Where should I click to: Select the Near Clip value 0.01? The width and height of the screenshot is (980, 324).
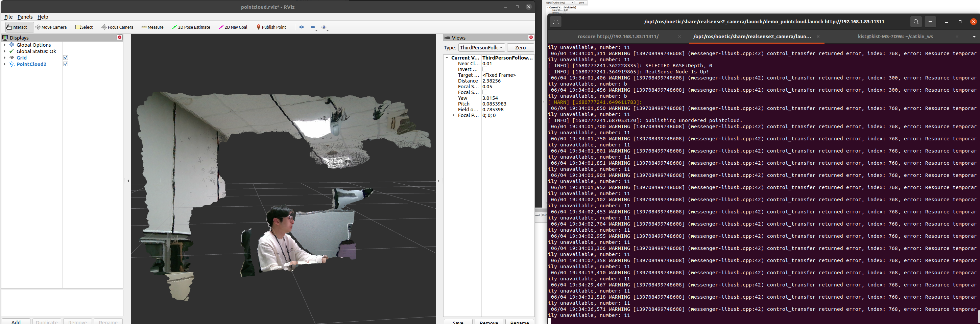click(487, 64)
